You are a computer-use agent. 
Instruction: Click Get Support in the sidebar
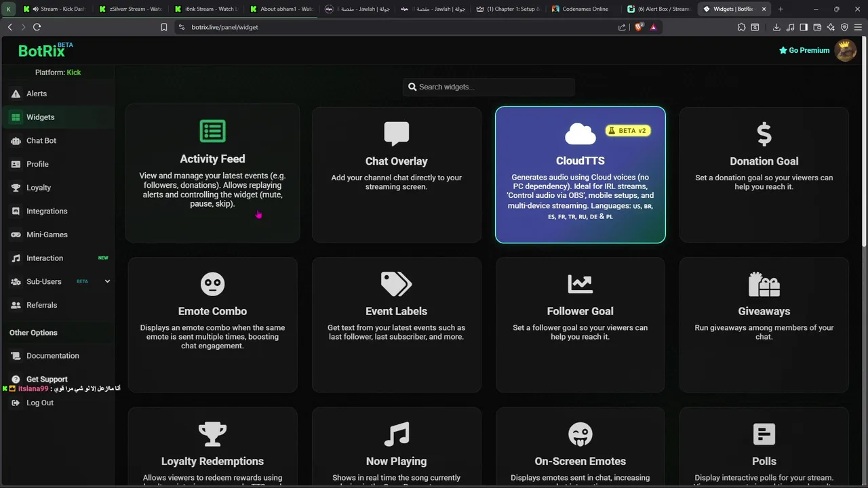coord(57,379)
